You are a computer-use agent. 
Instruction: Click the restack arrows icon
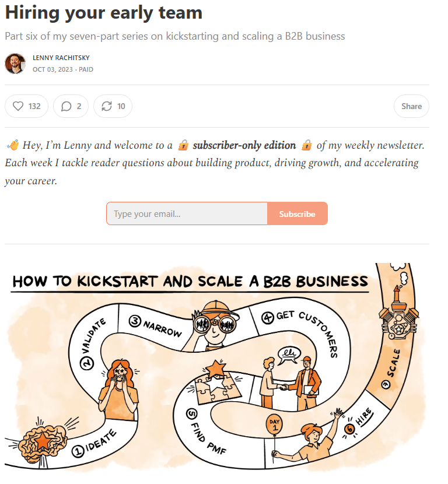click(107, 106)
